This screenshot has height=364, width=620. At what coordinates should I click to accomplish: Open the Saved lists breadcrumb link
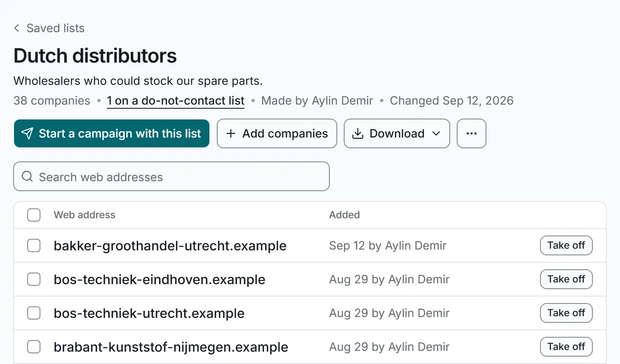point(55,28)
